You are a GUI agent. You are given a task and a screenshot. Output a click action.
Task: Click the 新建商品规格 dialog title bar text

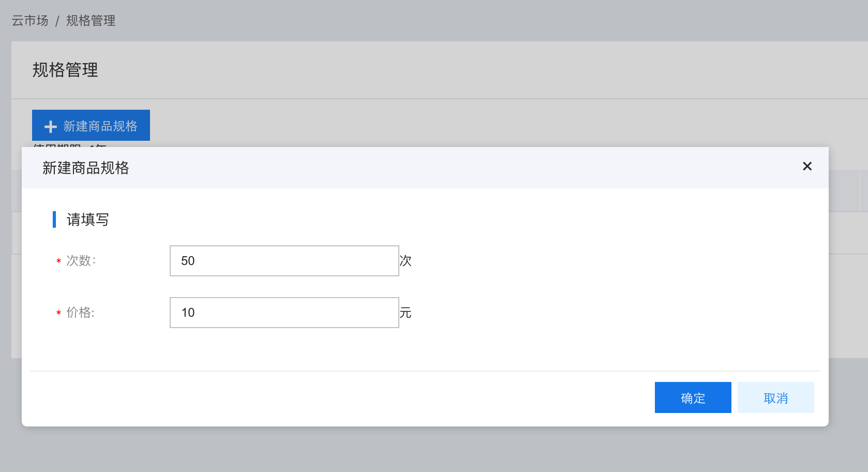86,168
